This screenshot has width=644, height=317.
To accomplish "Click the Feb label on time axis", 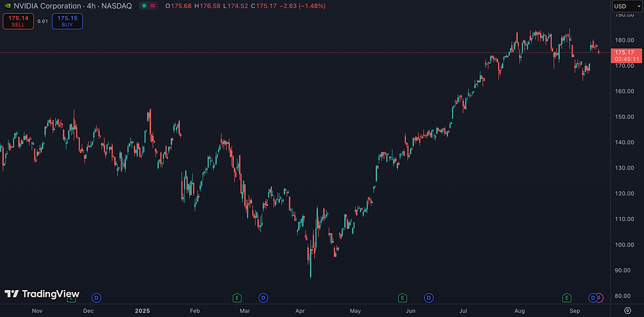I will pyautogui.click(x=195, y=311).
